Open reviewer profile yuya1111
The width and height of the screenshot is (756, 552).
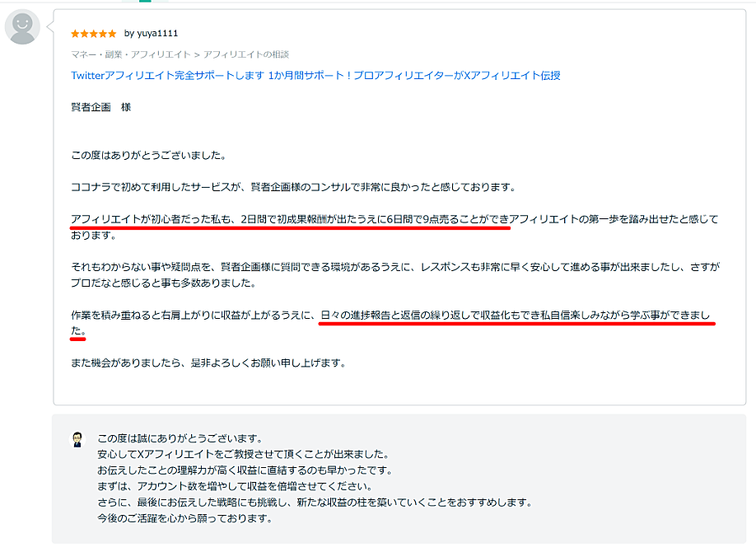(157, 33)
